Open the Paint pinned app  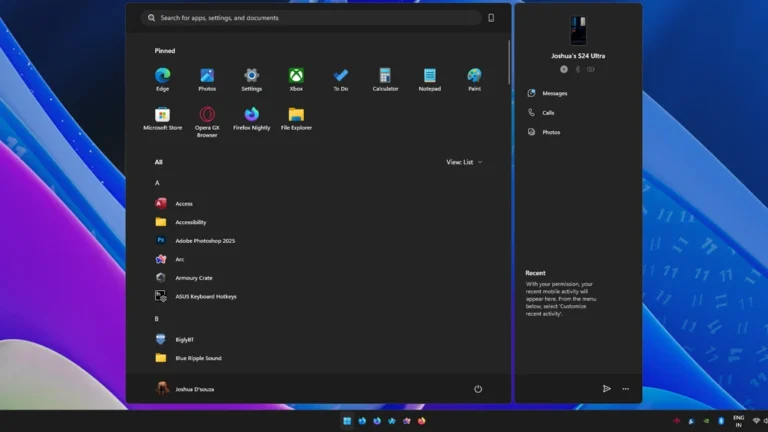click(x=474, y=76)
